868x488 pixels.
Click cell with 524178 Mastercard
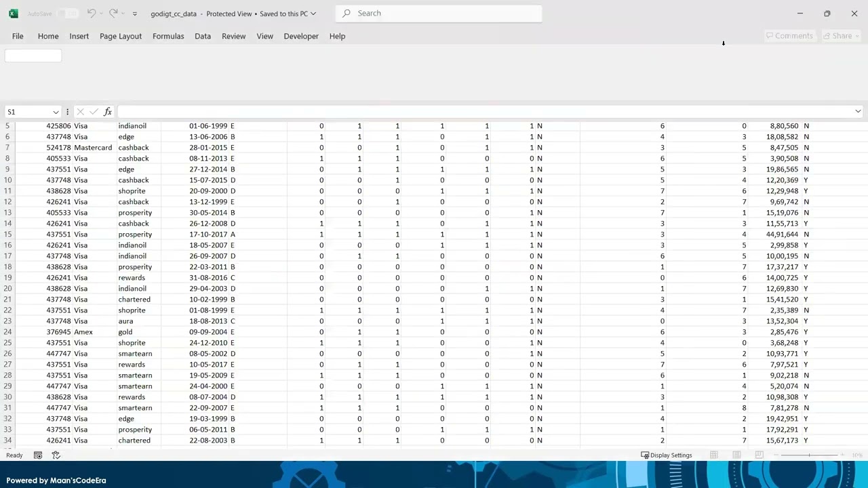[x=79, y=148]
